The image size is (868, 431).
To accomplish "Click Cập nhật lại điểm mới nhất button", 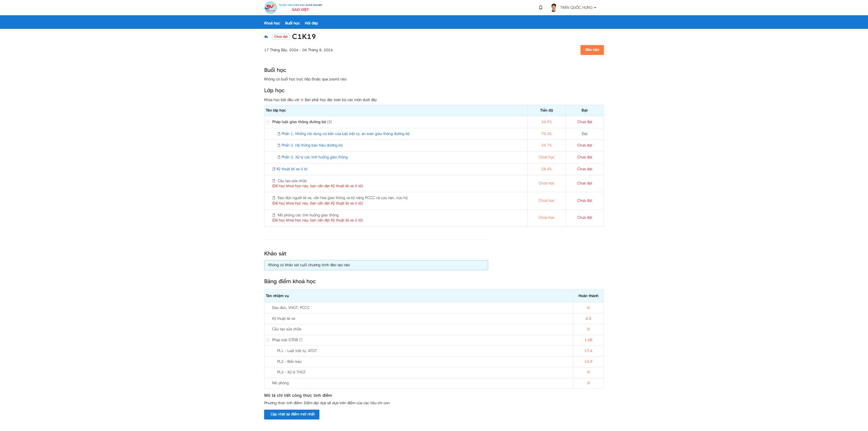I will 292,414.
